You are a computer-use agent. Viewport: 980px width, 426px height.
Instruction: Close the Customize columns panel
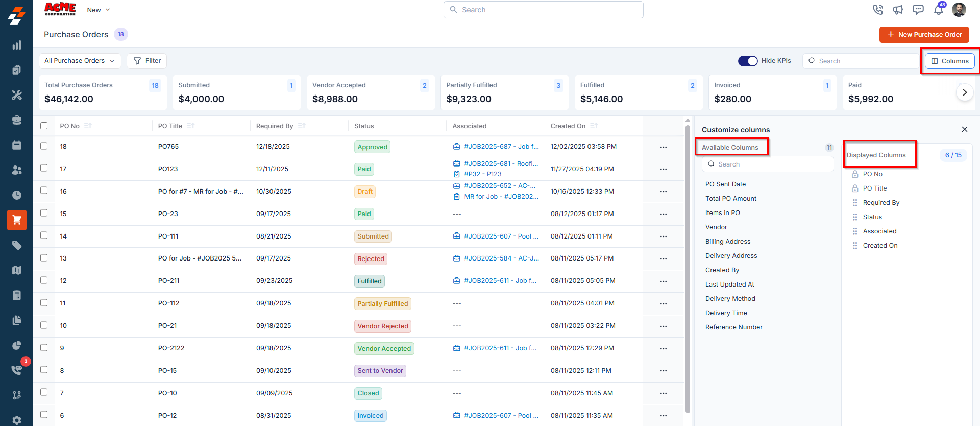point(965,129)
